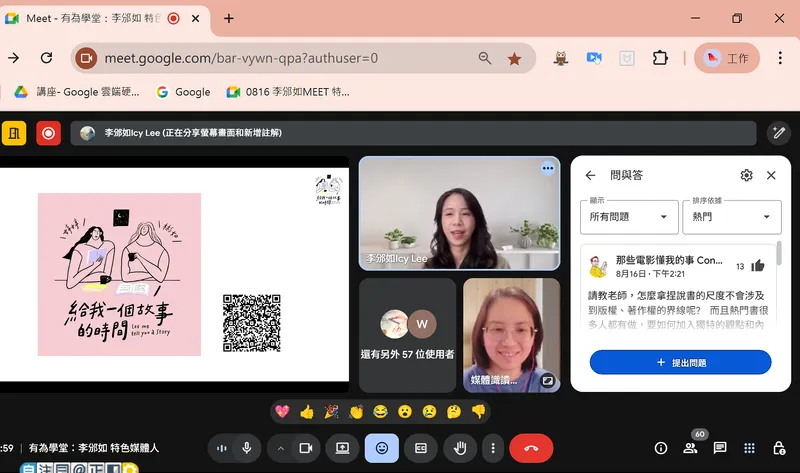Click the zoom magnifier icon in address bar

click(x=485, y=58)
